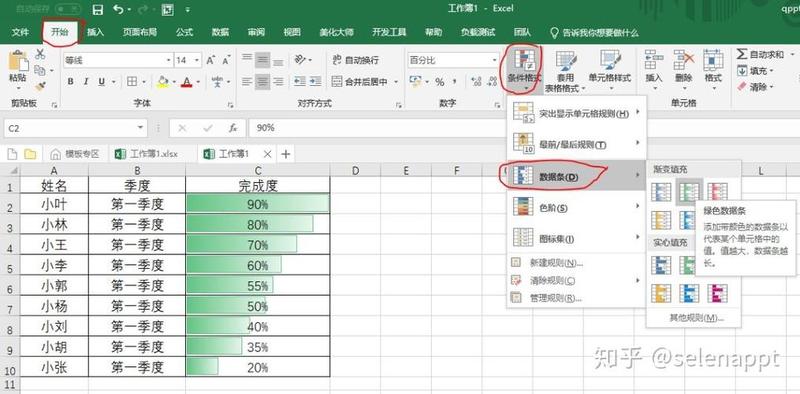Screen dimensions: 800x394
Task: Click the red Font Color A
Action: click(187, 82)
